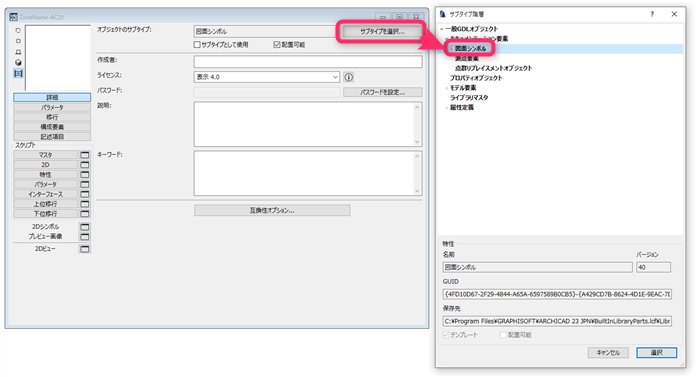Open the マスタ script in a separate window
This screenshot has height=377, width=700.
tap(84, 155)
